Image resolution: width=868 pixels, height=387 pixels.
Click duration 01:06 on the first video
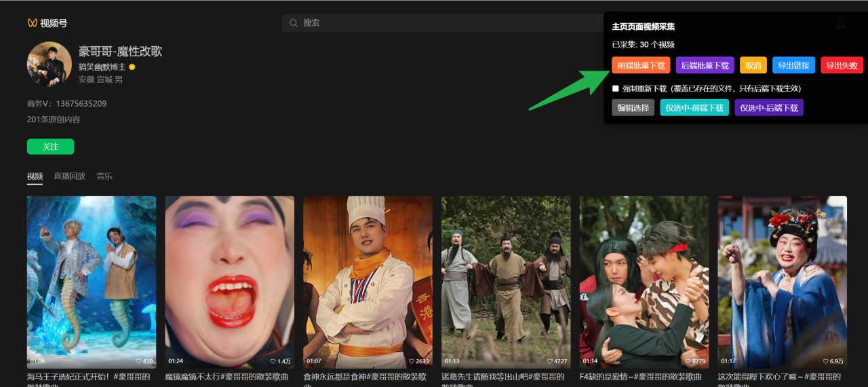pos(37,361)
